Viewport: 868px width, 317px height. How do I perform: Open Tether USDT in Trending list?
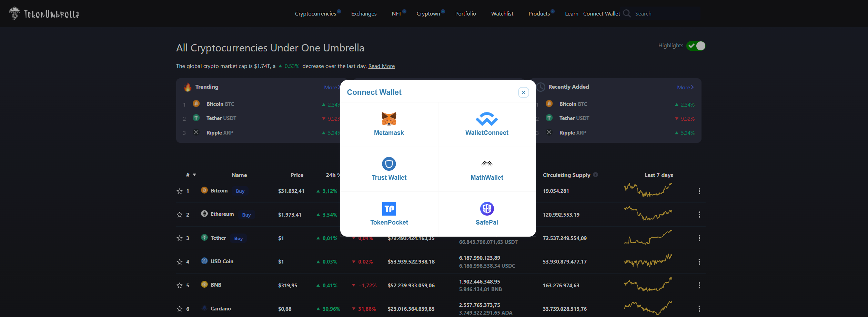(221, 118)
